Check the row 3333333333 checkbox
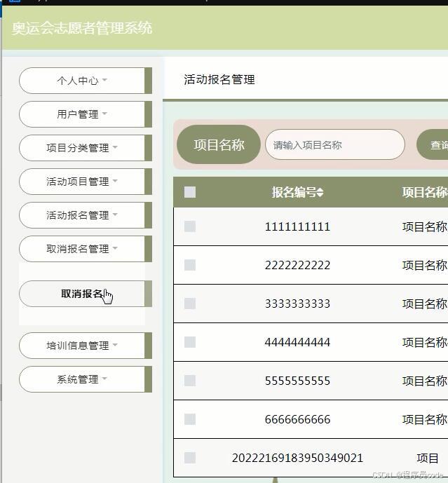 click(190, 304)
